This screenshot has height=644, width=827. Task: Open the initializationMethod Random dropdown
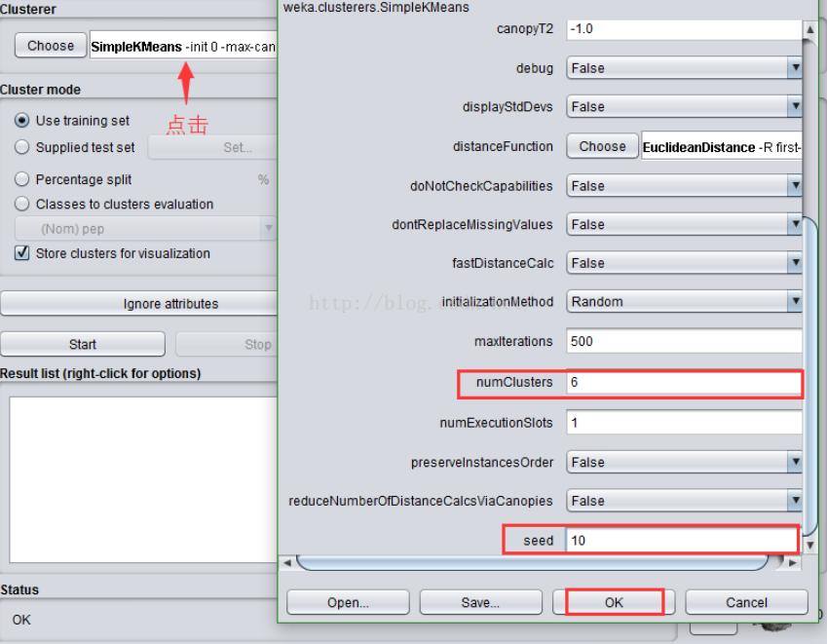tap(685, 302)
